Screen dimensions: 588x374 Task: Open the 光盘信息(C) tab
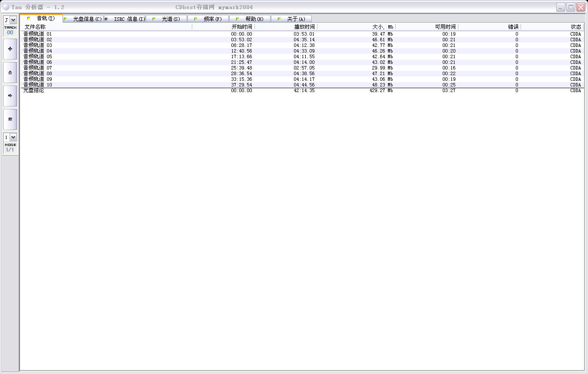(x=83, y=19)
